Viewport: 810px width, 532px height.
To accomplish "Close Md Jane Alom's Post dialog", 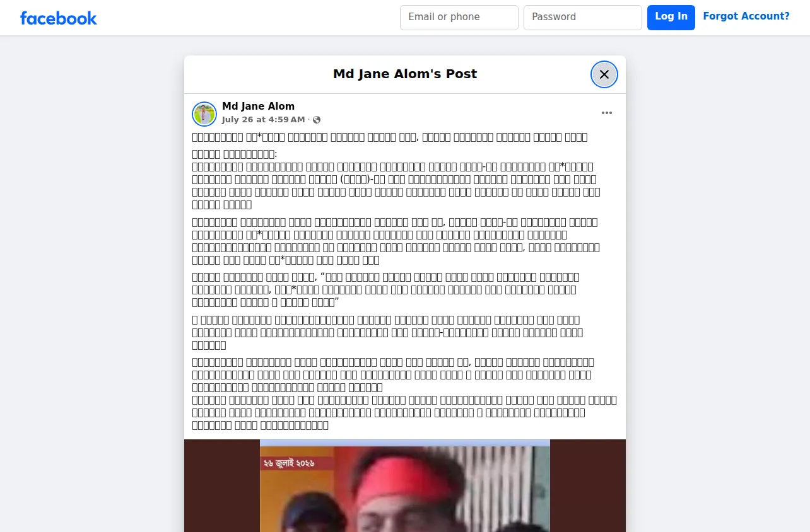I will tap(604, 74).
